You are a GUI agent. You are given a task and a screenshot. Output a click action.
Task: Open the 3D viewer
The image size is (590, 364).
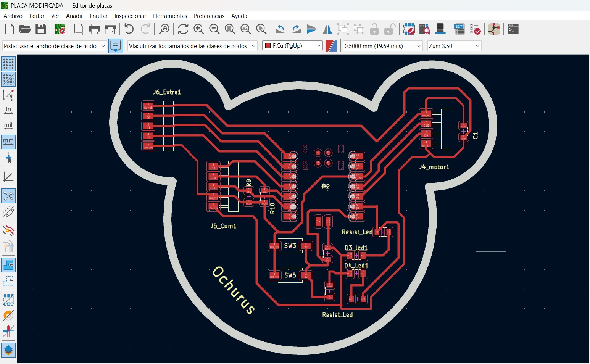pos(441,29)
